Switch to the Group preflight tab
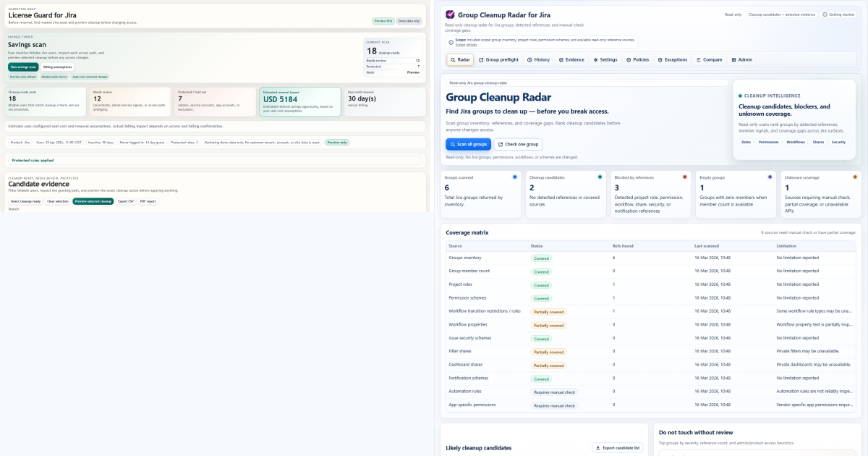 [x=498, y=60]
